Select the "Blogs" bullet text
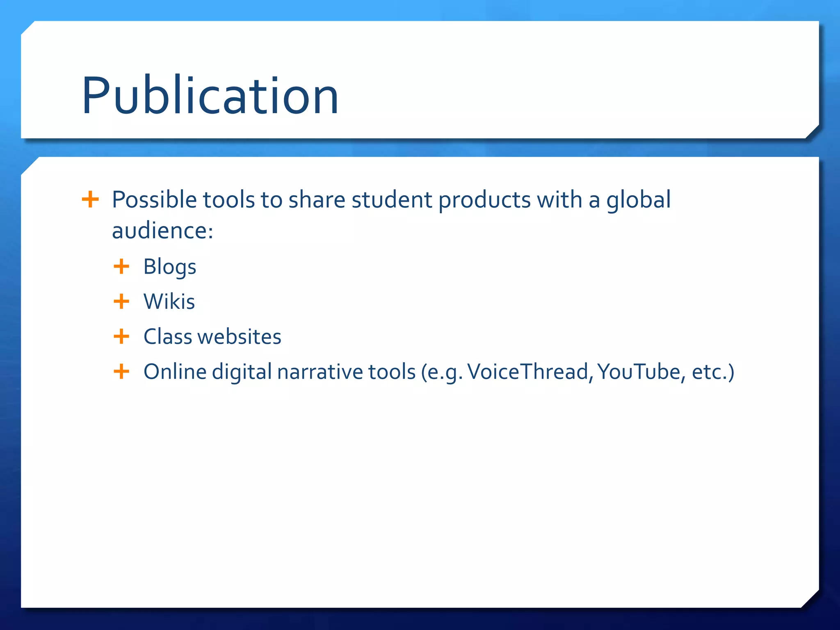Viewport: 840px width, 630px height. coord(170,267)
